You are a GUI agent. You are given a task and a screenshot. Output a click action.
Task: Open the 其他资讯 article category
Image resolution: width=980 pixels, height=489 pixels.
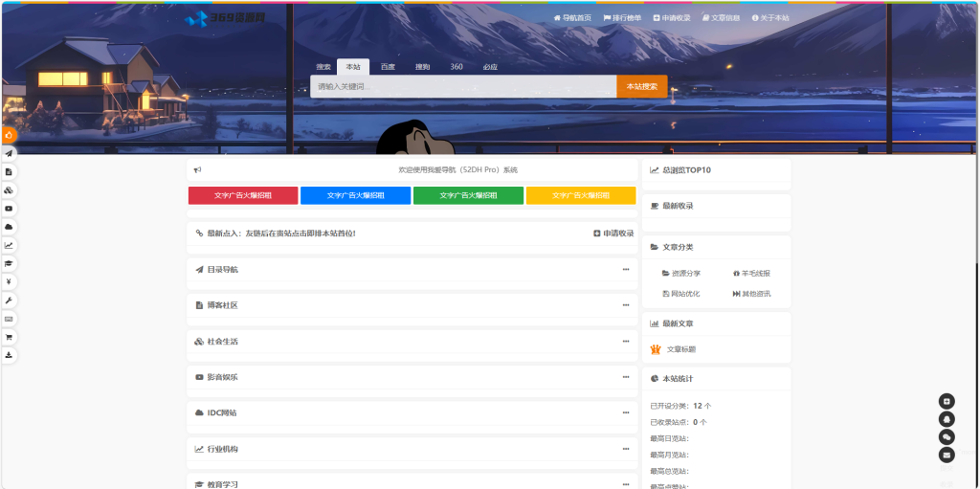(x=752, y=293)
